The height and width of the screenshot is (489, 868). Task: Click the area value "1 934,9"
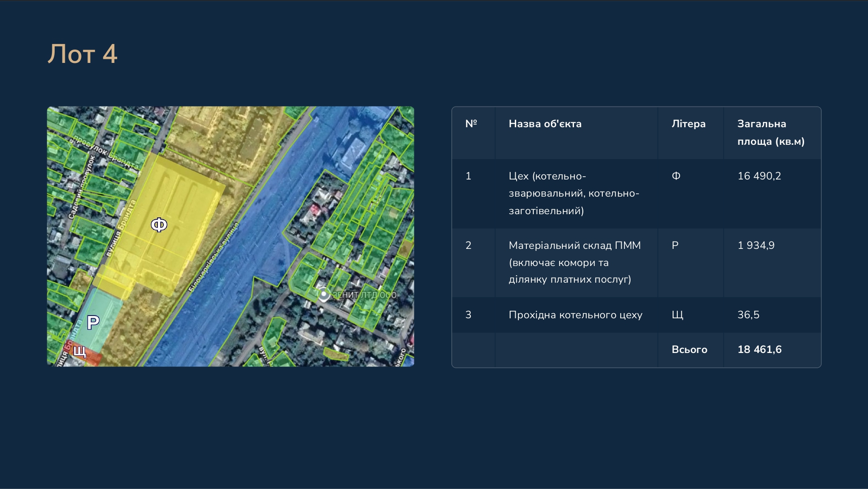(x=756, y=245)
